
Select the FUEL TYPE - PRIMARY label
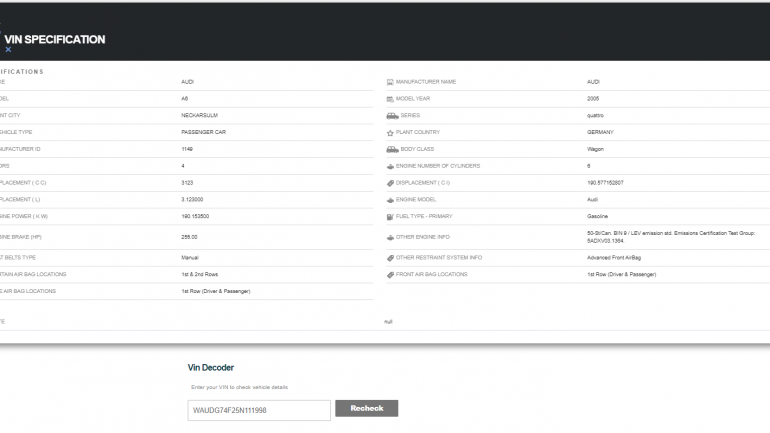424,216
